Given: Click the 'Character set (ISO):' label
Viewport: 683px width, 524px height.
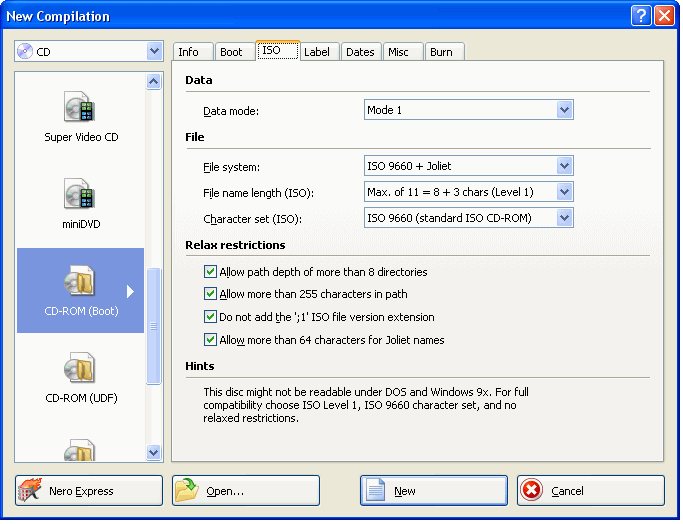Looking at the screenshot, I should point(253,219).
